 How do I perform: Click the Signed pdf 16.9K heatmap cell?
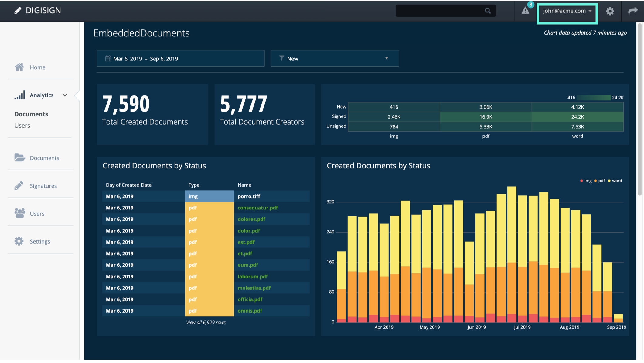(x=486, y=117)
